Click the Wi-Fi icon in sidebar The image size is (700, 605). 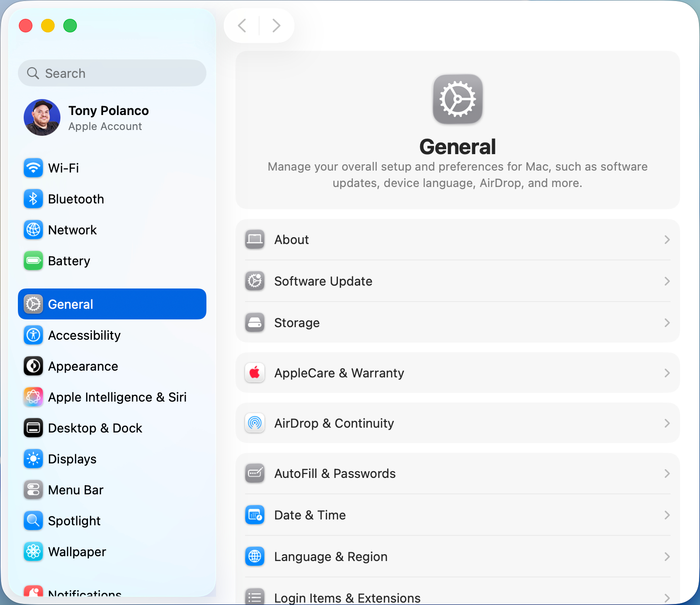point(33,168)
